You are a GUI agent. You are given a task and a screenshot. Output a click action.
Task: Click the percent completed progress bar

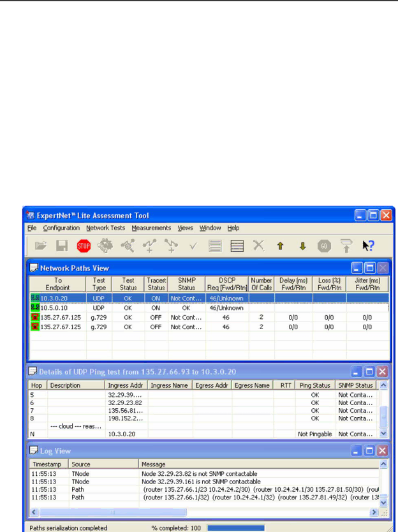(235, 528)
